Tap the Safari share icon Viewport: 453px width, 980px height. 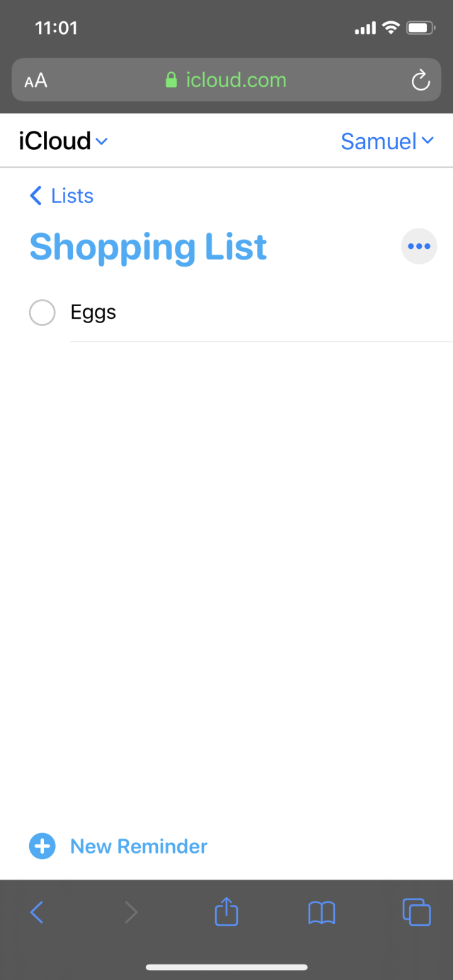pyautogui.click(x=226, y=912)
